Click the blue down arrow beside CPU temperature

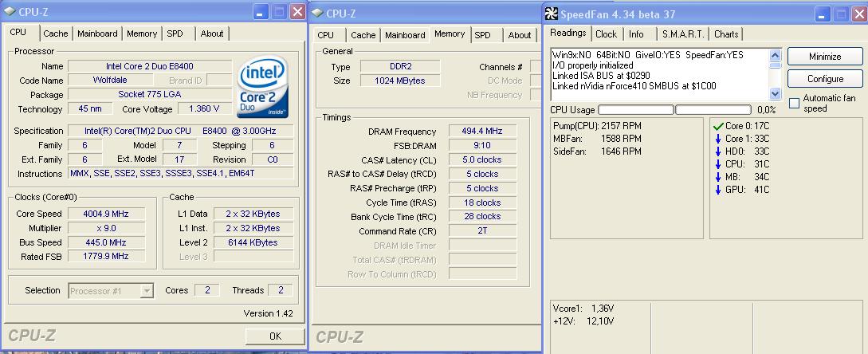(718, 164)
